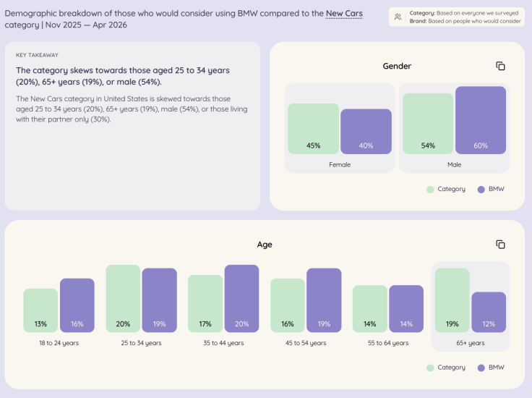Open the New Cars category link
This screenshot has width=532, height=398.
click(344, 14)
